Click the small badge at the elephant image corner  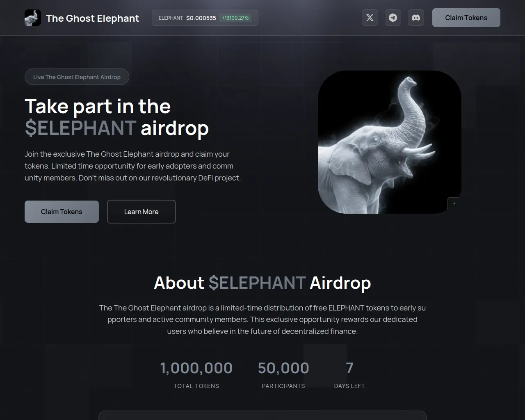pos(454,204)
